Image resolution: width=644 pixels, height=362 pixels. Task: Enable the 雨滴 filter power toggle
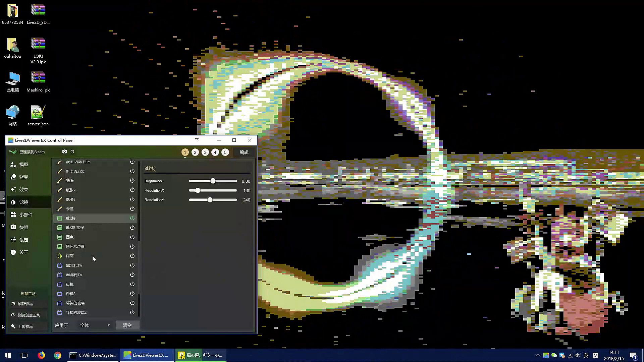(x=132, y=256)
